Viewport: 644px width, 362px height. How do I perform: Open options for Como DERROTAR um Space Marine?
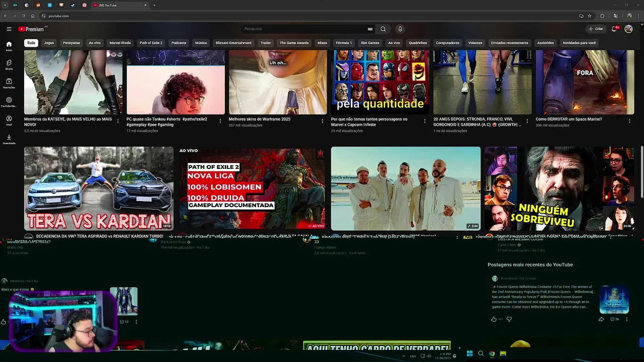click(629, 121)
